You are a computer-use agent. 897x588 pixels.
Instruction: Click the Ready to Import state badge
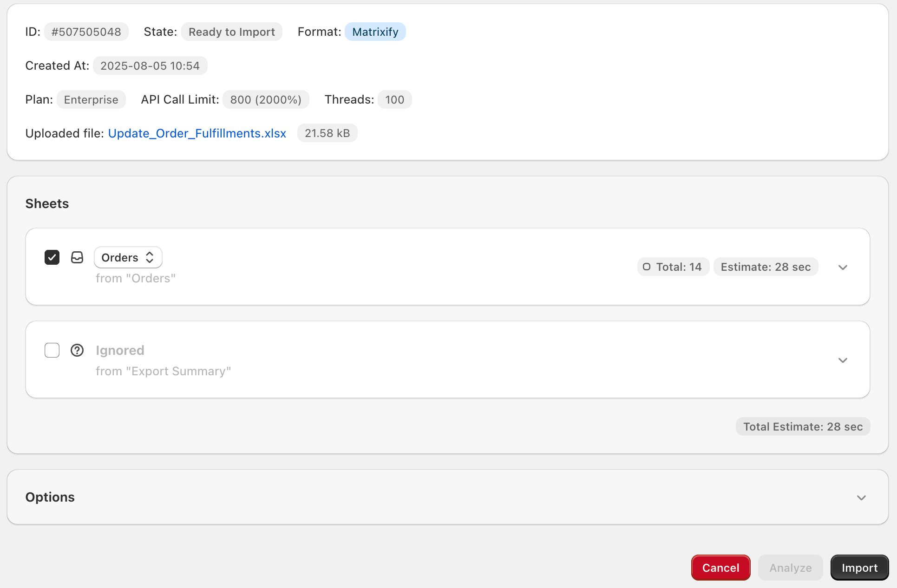231,32
